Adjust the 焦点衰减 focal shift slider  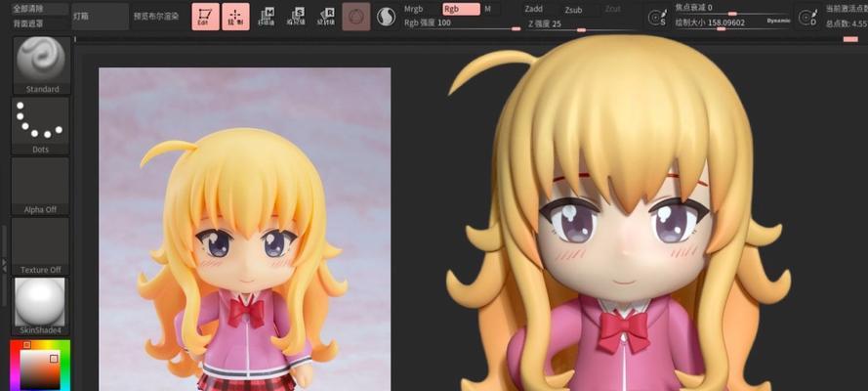coord(732,8)
